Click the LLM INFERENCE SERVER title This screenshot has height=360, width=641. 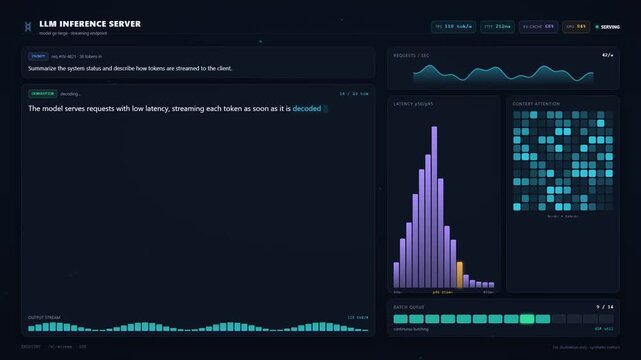click(x=90, y=24)
